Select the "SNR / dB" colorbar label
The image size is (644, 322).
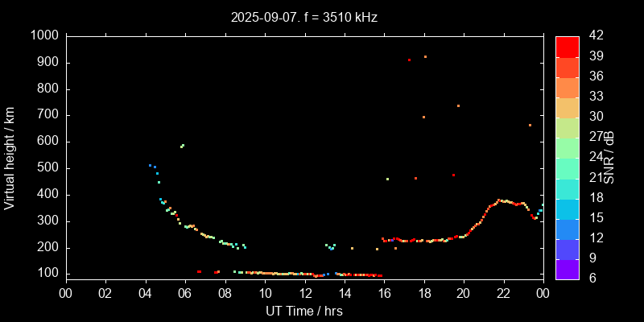pos(609,157)
